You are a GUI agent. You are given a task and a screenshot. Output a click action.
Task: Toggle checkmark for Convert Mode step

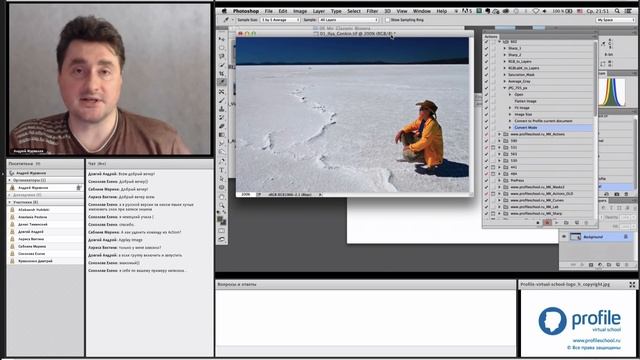[486, 127]
